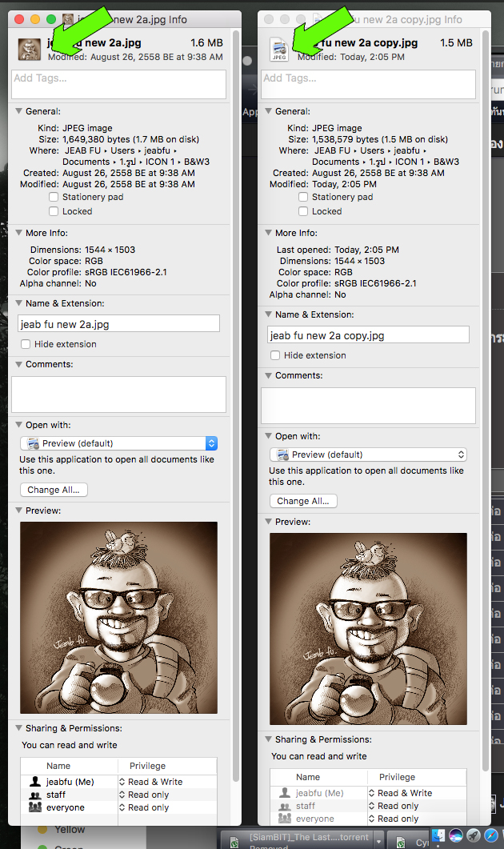Collapse the Comments section in the left window

point(18,364)
